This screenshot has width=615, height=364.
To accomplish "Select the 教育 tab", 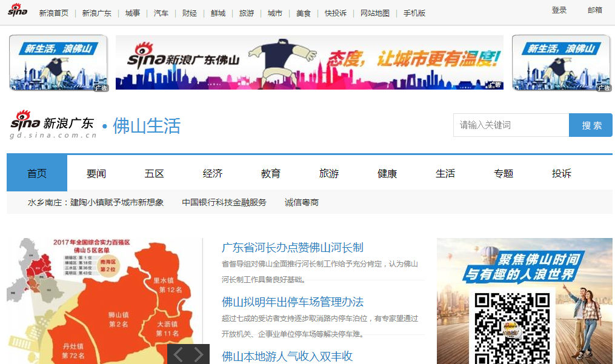I will click(x=271, y=173).
